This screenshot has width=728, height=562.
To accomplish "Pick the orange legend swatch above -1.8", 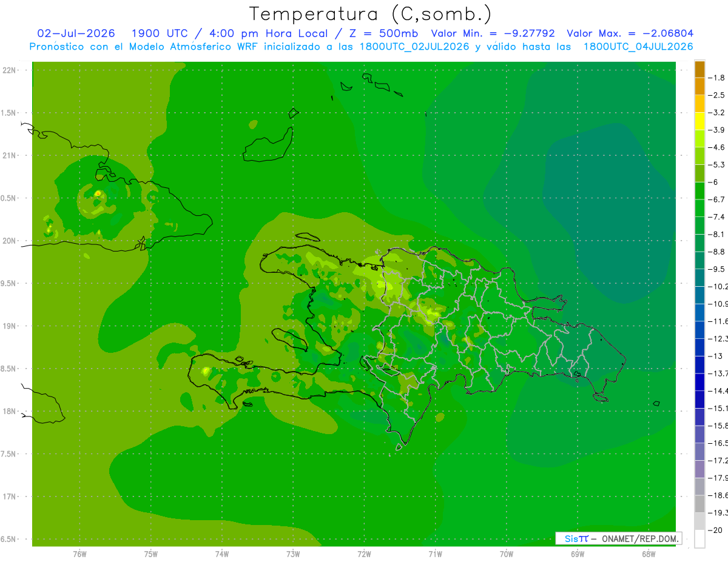I will 699,69.
